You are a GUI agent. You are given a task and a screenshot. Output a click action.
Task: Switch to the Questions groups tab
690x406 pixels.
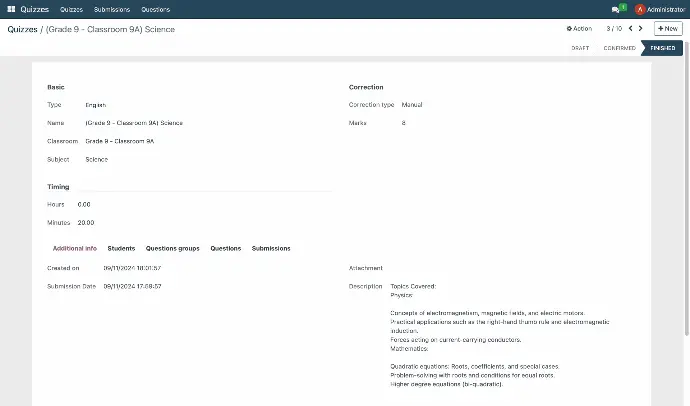point(172,248)
